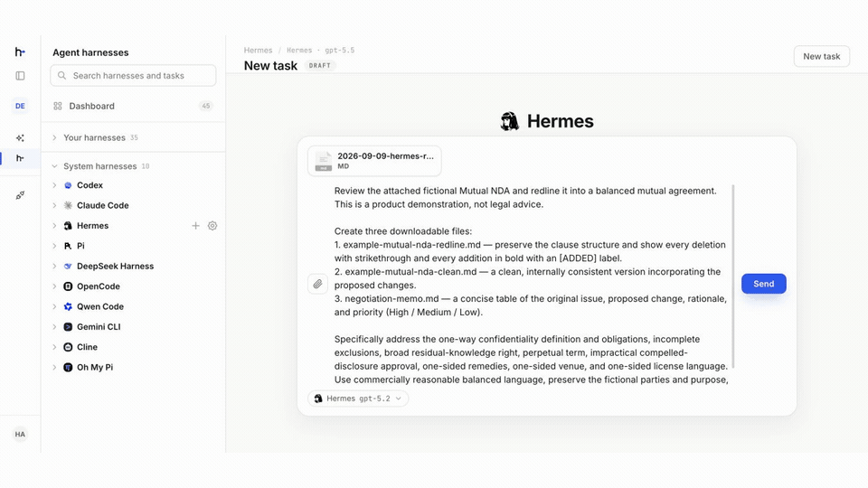Screen dimensions: 868x488
Task: Select the active harnesses icon in rail
Action: coord(20,158)
